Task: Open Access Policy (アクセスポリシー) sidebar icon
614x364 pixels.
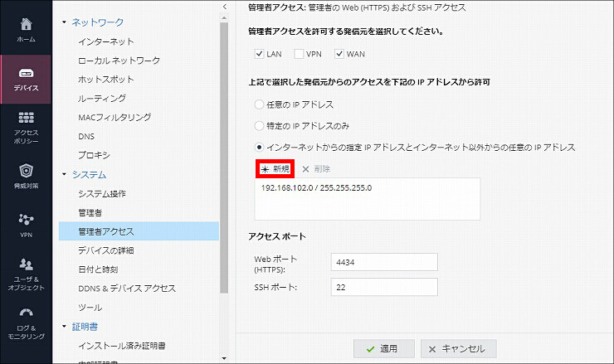Action: tap(26, 128)
